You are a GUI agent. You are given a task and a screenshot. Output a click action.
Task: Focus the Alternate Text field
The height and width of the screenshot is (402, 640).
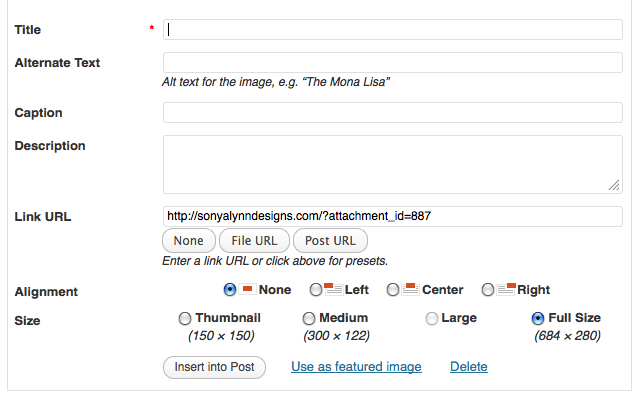pyautogui.click(x=393, y=62)
